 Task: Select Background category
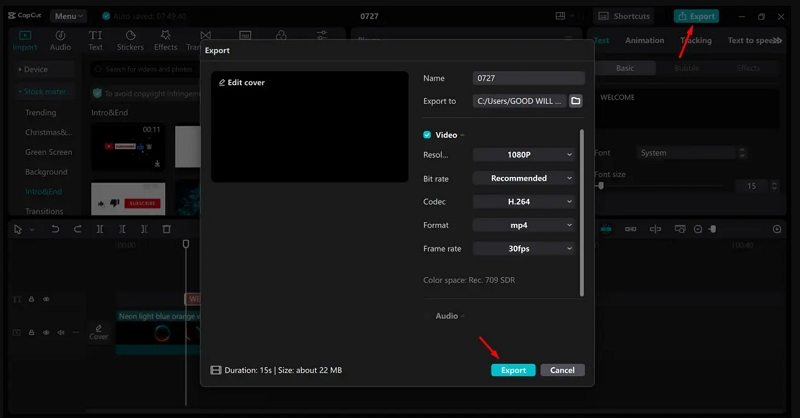(46, 172)
